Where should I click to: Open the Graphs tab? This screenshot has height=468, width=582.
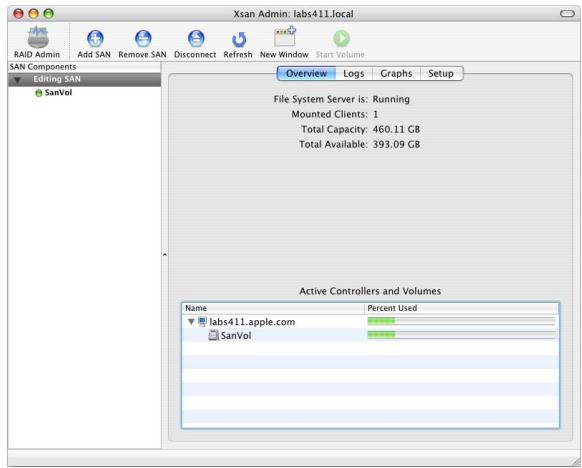[x=396, y=73]
